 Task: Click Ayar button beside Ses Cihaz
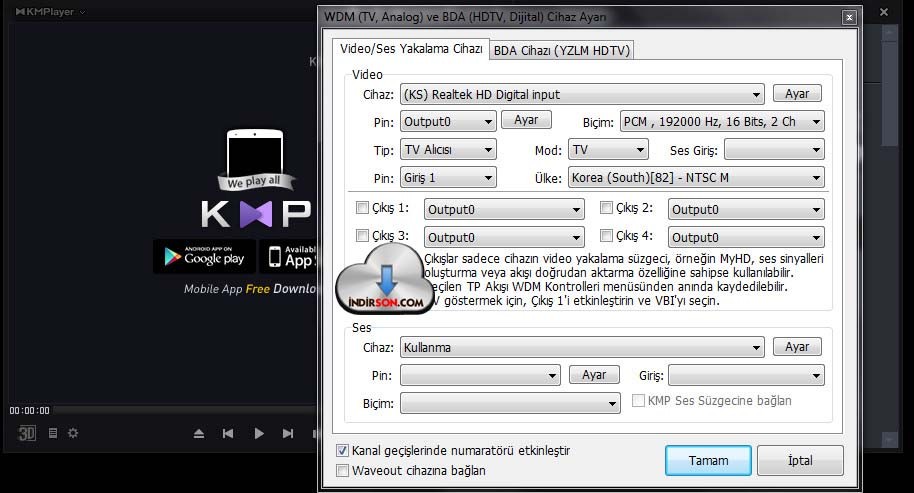point(797,347)
